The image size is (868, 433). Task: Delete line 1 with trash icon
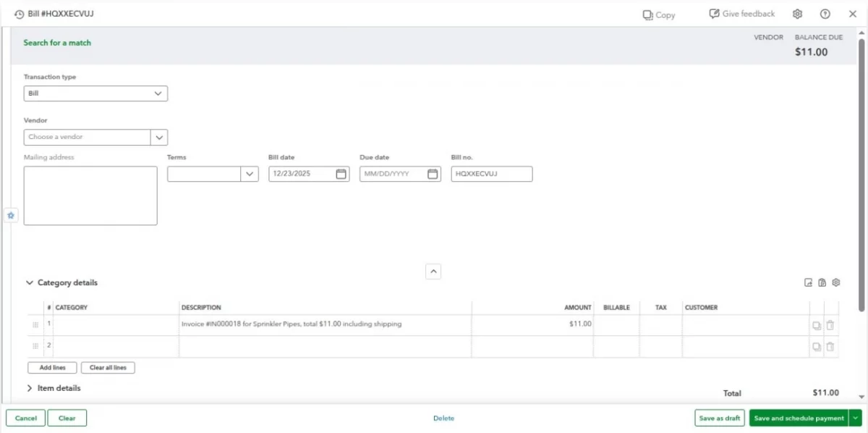coord(830,325)
